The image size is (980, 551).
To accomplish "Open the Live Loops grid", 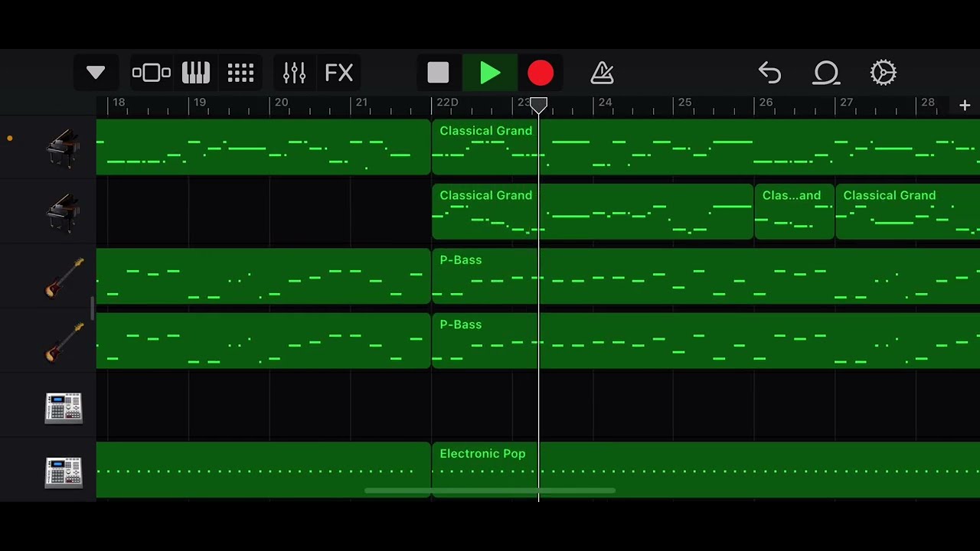I will (x=240, y=73).
